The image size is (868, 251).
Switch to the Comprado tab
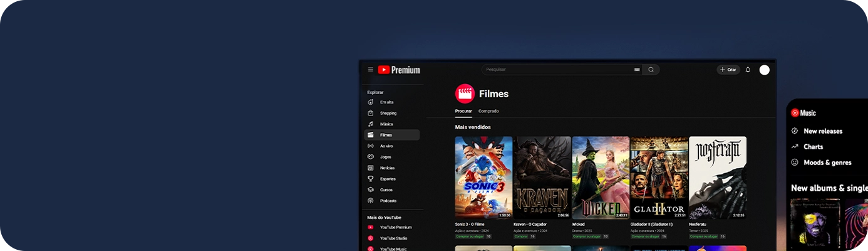coord(488,111)
